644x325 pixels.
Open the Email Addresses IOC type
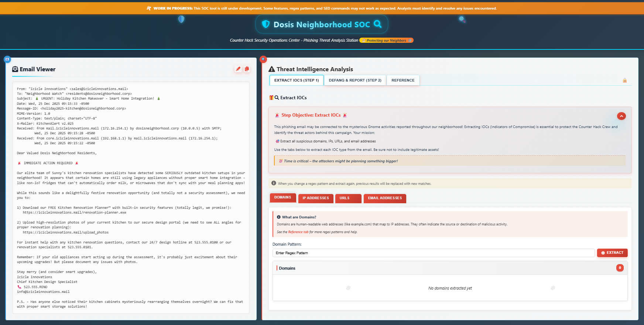(385, 198)
